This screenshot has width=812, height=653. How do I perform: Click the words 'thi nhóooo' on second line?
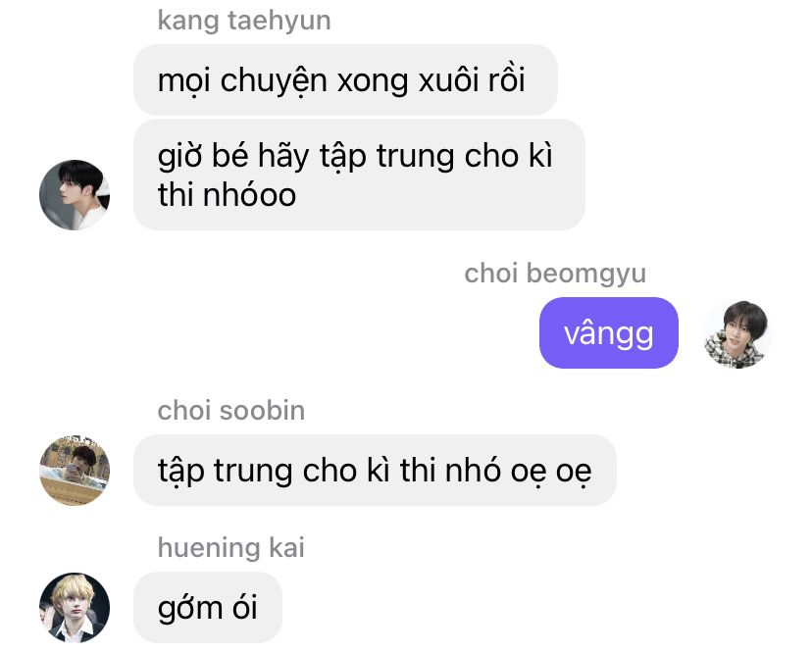click(227, 195)
